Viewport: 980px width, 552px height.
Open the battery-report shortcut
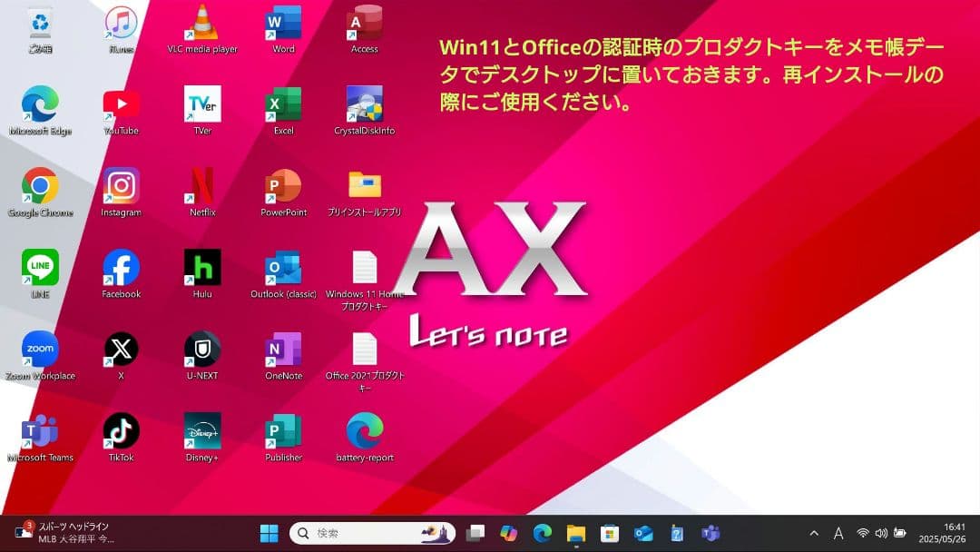pyautogui.click(x=364, y=431)
